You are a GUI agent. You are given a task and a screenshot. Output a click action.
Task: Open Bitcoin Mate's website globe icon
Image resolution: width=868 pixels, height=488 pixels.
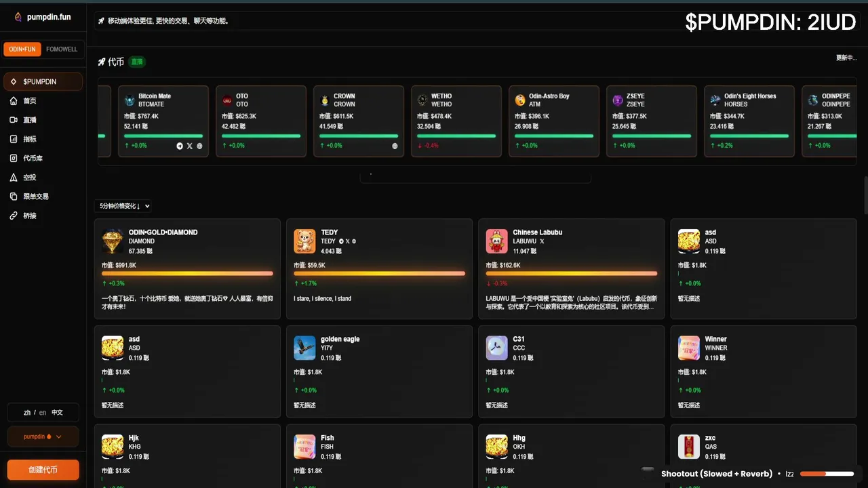coord(199,146)
